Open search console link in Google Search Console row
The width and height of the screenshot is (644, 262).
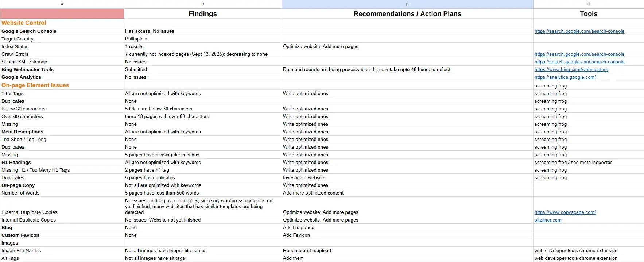tap(579, 31)
